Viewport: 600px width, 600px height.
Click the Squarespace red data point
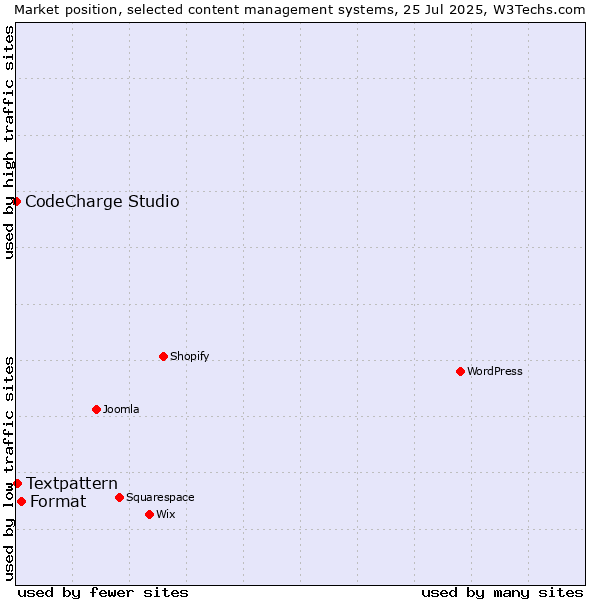click(119, 497)
